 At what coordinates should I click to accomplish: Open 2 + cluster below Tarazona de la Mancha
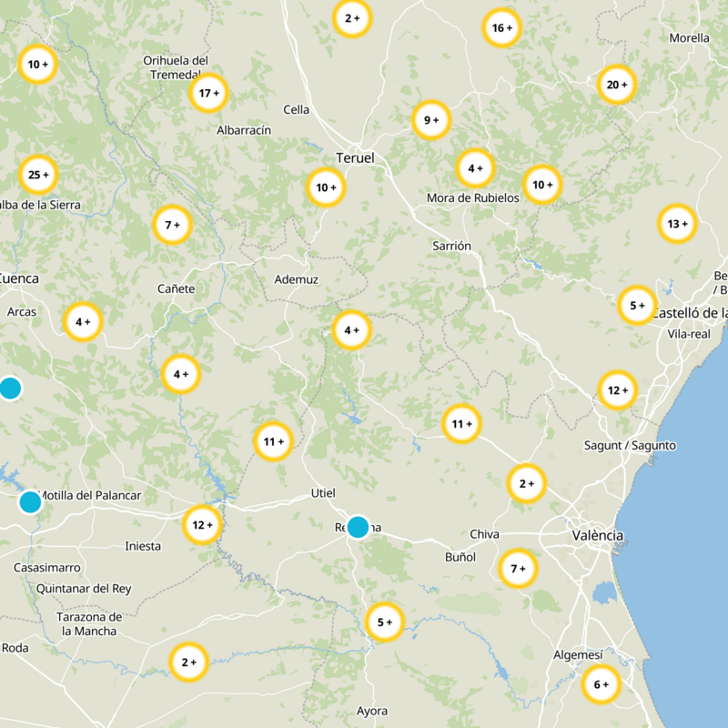188,662
